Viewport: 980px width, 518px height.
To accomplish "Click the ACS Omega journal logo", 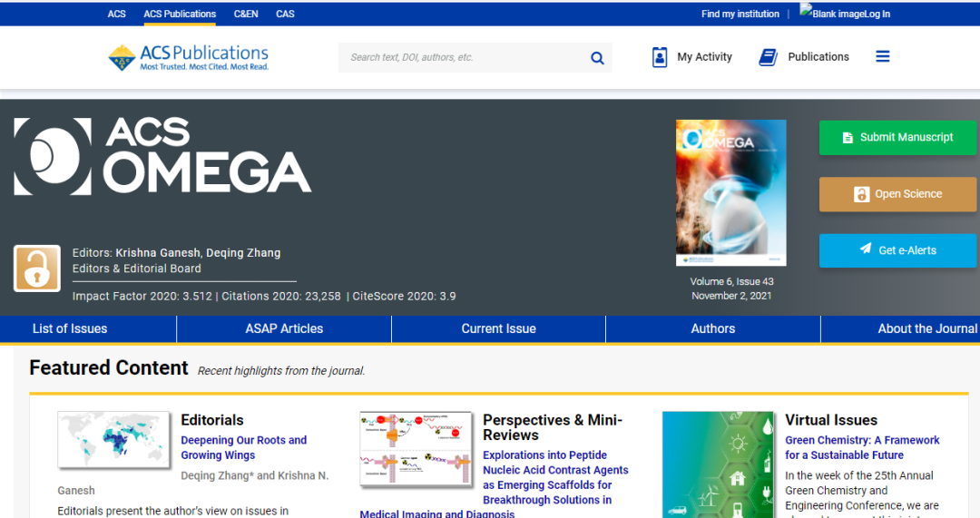I will pyautogui.click(x=162, y=156).
